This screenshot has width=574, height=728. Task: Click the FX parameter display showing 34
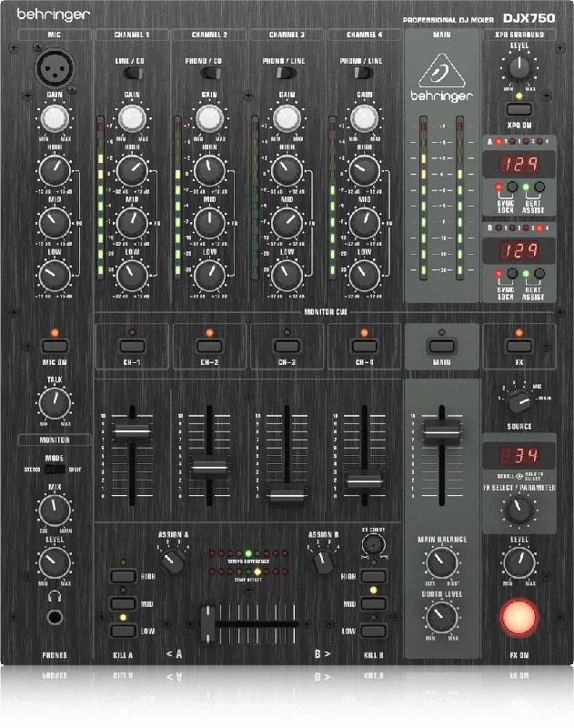(519, 456)
